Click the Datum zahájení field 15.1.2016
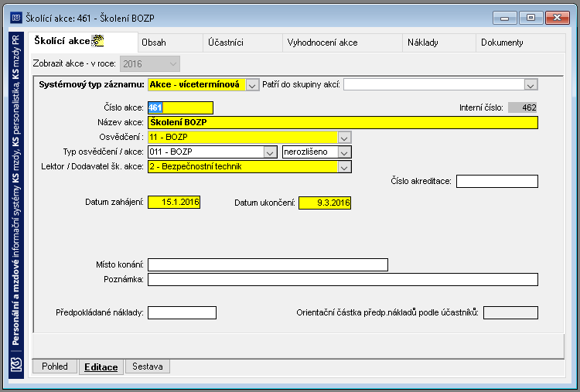This screenshot has width=580, height=392. [x=174, y=203]
